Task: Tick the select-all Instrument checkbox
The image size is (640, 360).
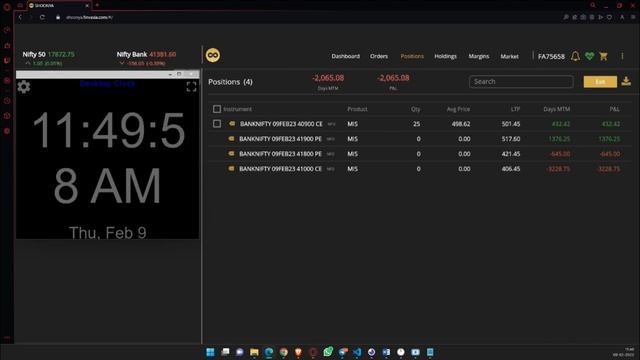Action: point(217,109)
